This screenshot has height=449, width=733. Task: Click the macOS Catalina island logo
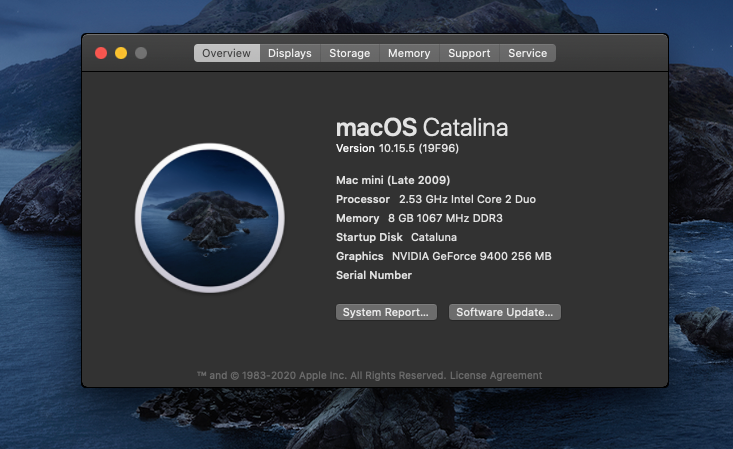(210, 218)
